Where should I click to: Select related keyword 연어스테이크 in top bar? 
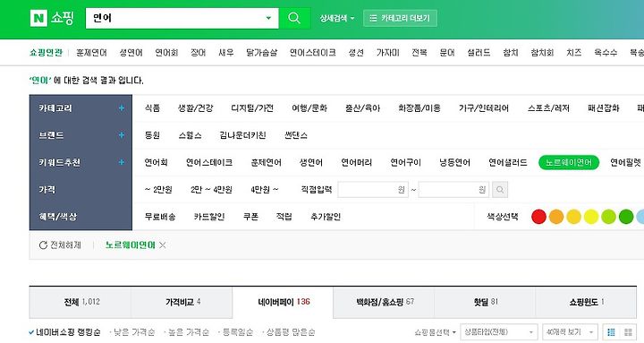tap(312, 53)
